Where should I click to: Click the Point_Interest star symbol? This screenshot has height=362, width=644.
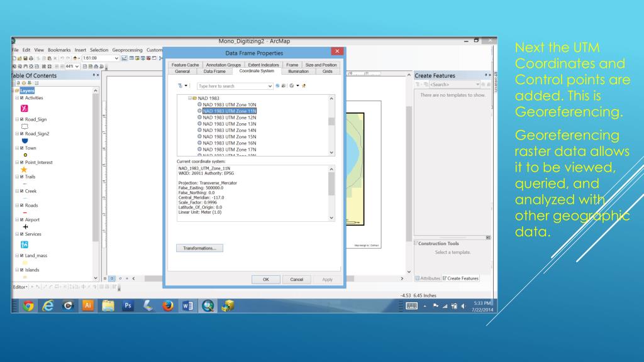pyautogui.click(x=24, y=170)
